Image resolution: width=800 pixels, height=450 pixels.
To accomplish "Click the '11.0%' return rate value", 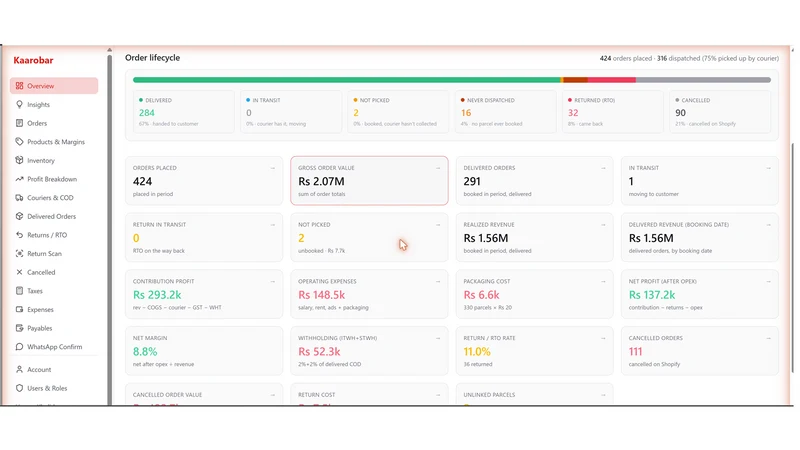I will click(x=477, y=352).
